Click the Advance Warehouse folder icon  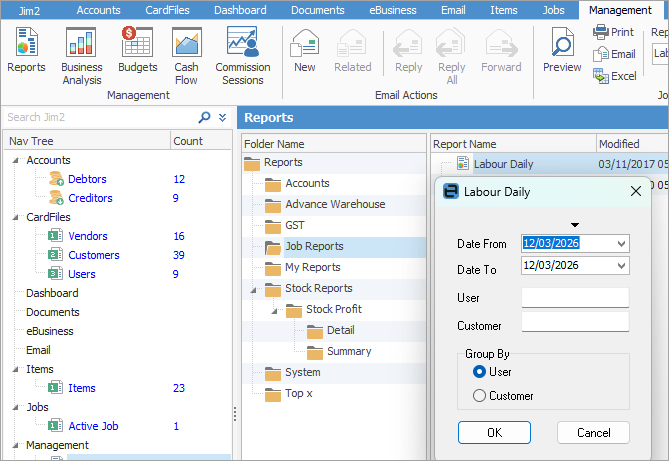272,205
